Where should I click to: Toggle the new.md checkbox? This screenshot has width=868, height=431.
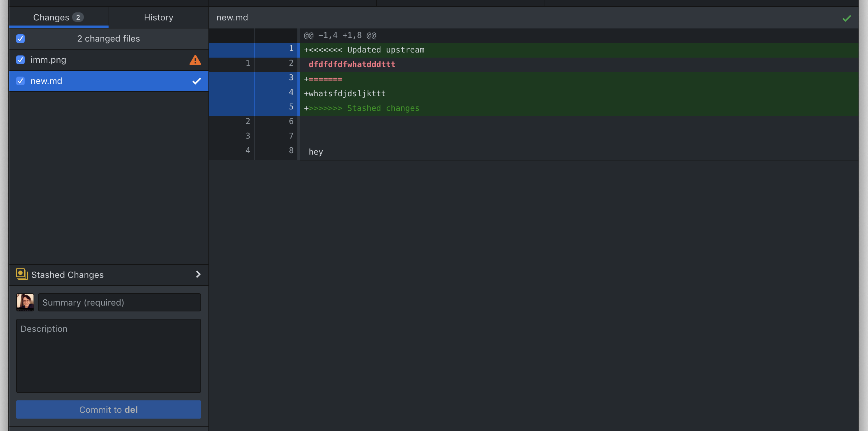[20, 81]
